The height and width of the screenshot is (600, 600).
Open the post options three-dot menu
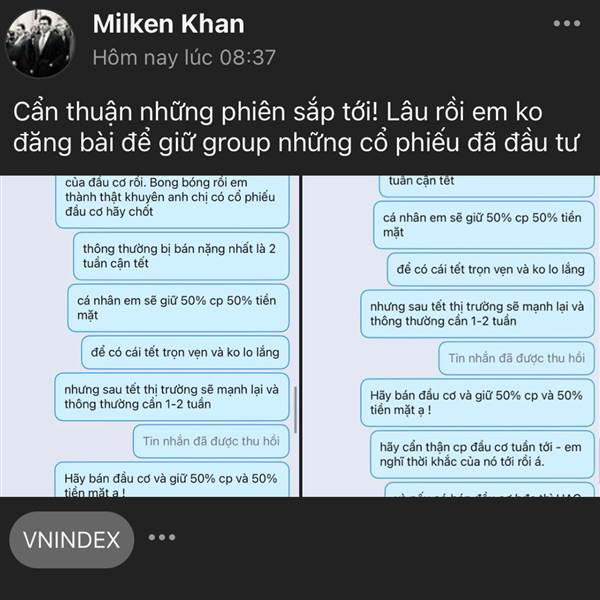tap(567, 24)
